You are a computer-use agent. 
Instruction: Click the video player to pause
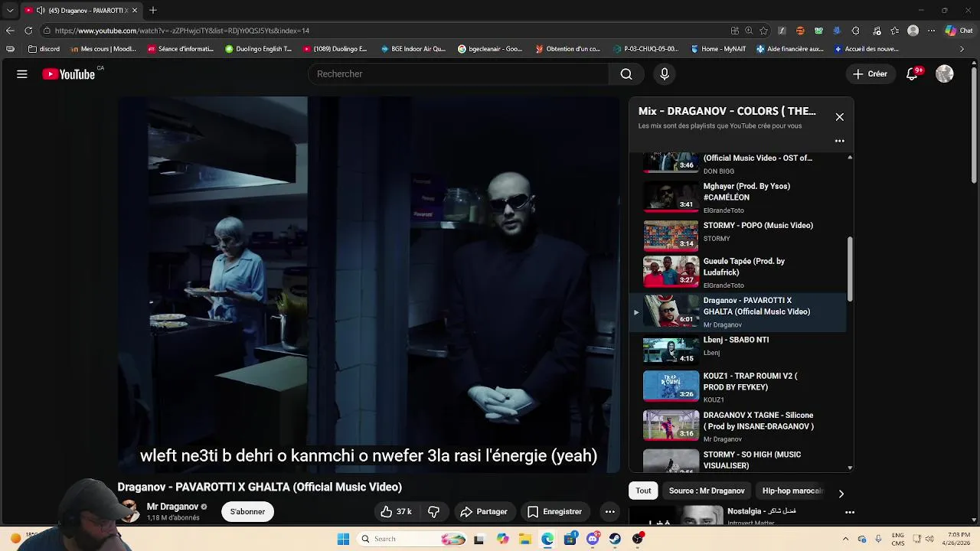point(368,284)
